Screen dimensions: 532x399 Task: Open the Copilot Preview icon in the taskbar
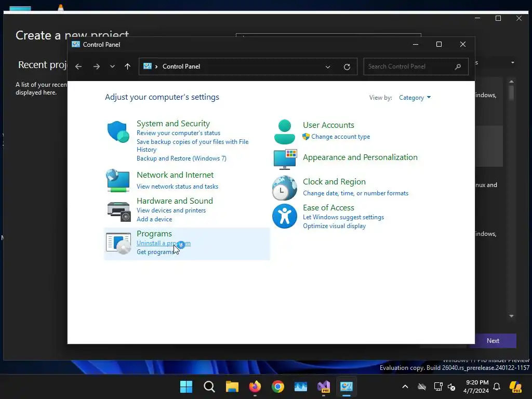[x=515, y=387]
